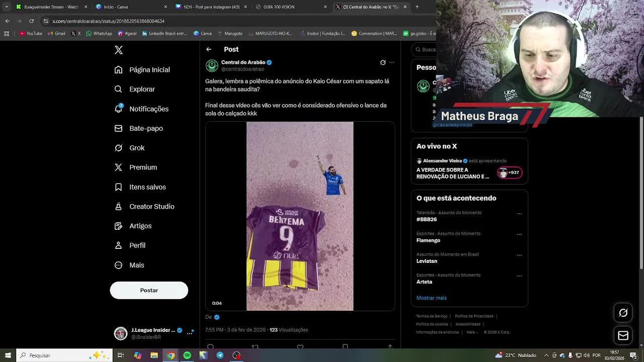Open the Marugoto bookmark

tap(230, 34)
